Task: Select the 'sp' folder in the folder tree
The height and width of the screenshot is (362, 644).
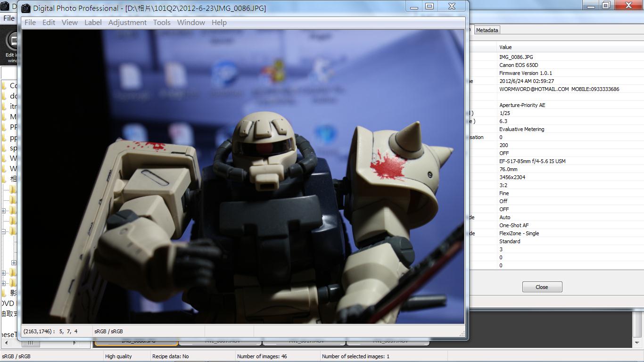Action: pyautogui.click(x=9, y=148)
